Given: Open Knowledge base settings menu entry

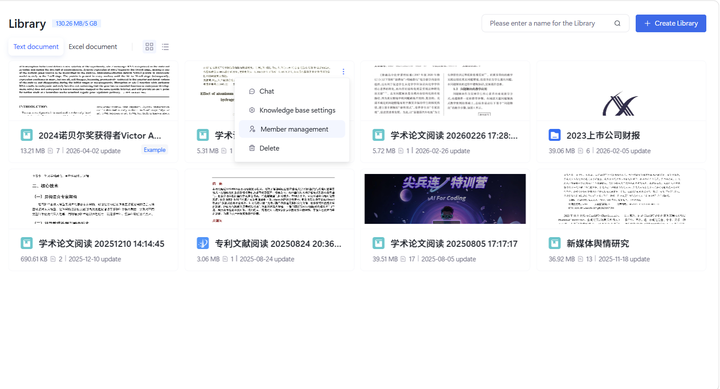Looking at the screenshot, I should tap(292, 110).
